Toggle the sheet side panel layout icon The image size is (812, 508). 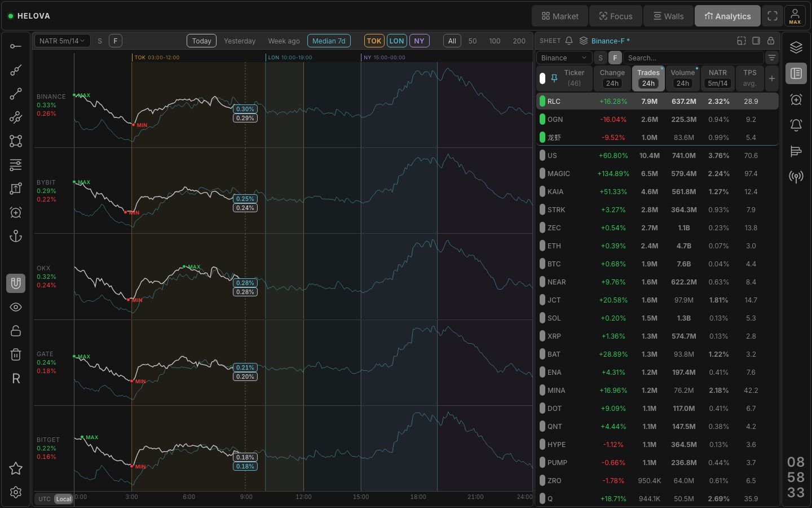(x=756, y=41)
